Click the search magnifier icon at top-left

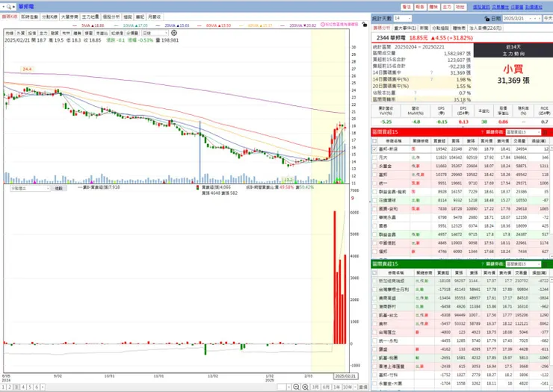tap(8, 7)
